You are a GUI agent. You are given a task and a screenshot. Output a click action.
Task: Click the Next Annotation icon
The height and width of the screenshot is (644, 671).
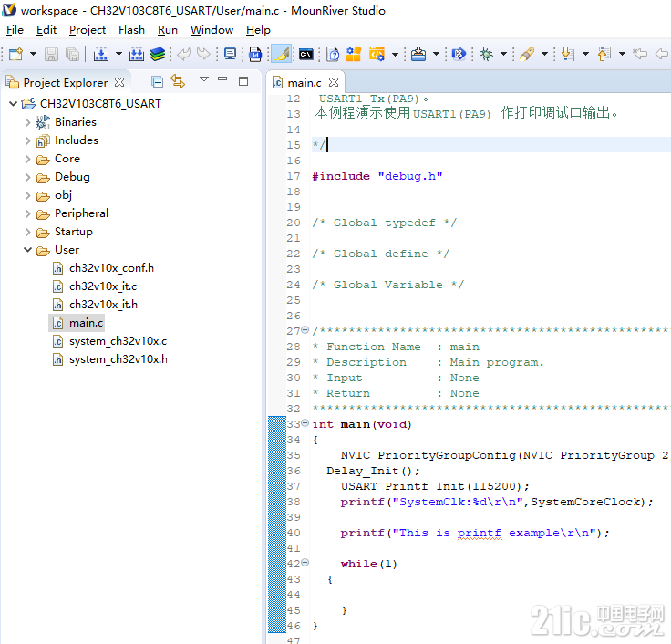point(567,54)
